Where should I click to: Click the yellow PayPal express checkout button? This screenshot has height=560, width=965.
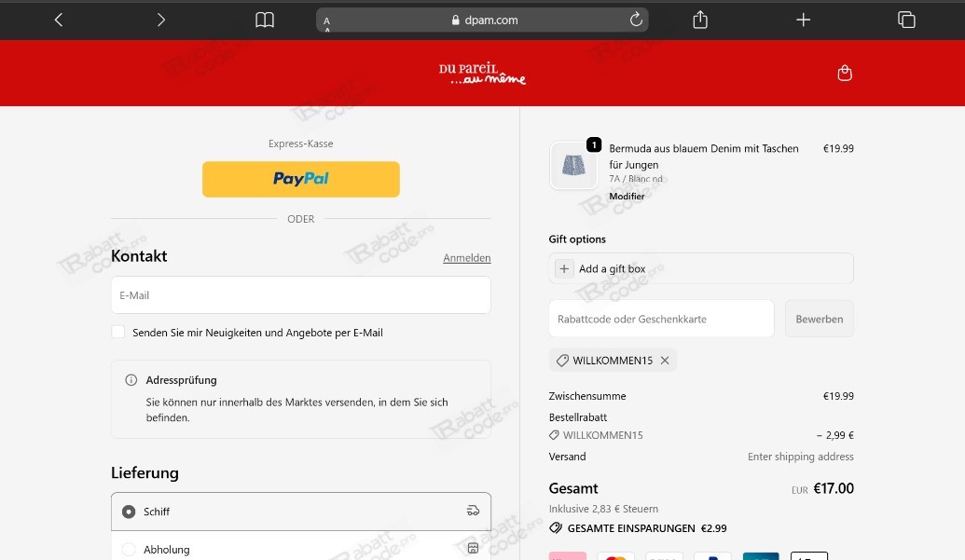click(300, 179)
